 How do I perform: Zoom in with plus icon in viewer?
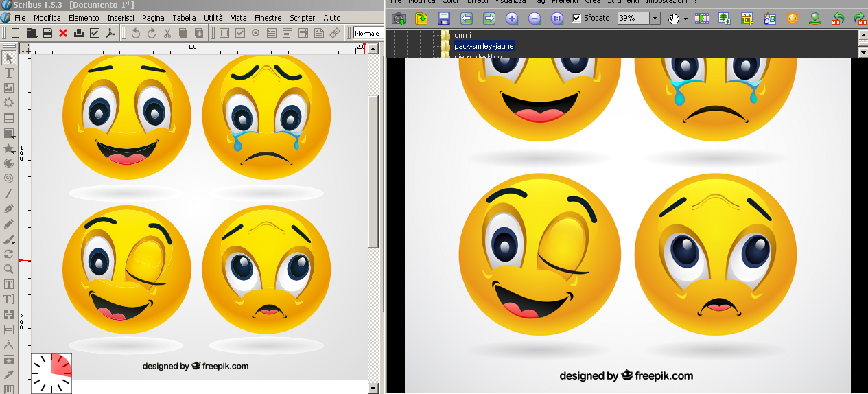(512, 19)
